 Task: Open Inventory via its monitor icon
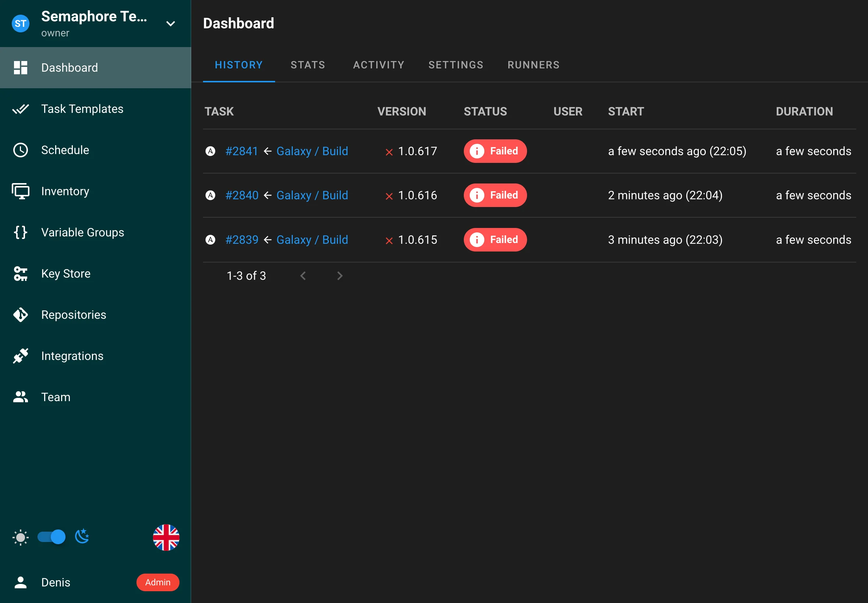tap(20, 191)
